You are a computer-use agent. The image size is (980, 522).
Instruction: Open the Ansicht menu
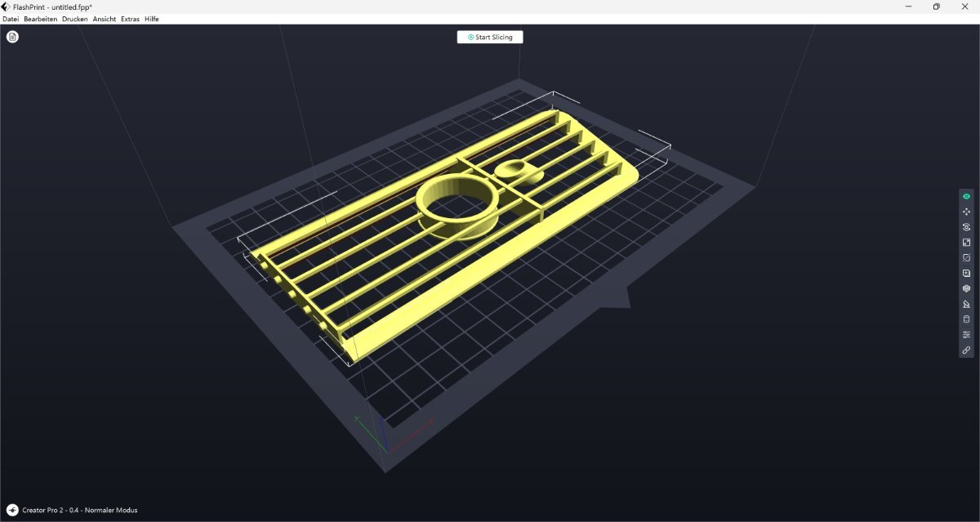click(105, 19)
